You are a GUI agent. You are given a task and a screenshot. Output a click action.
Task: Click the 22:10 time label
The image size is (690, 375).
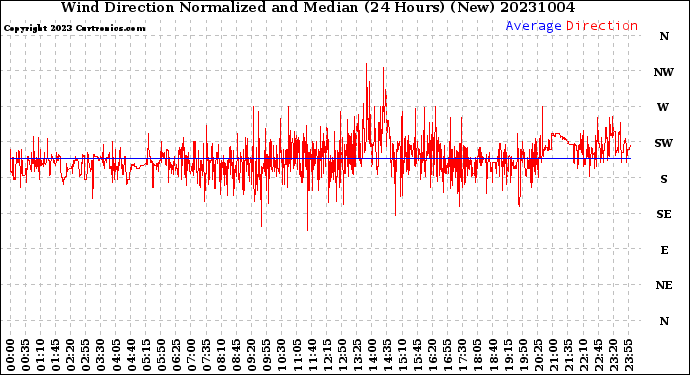583,356
